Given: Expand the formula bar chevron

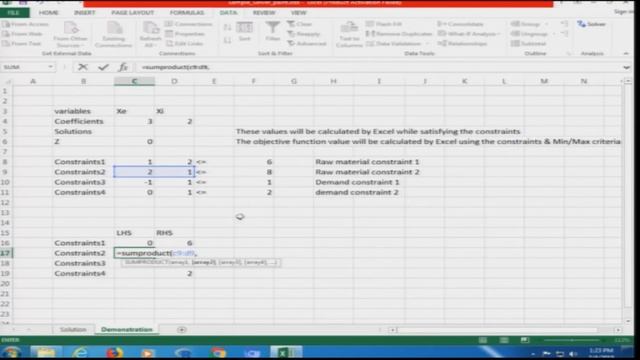Looking at the screenshot, I should pyautogui.click(x=627, y=67).
